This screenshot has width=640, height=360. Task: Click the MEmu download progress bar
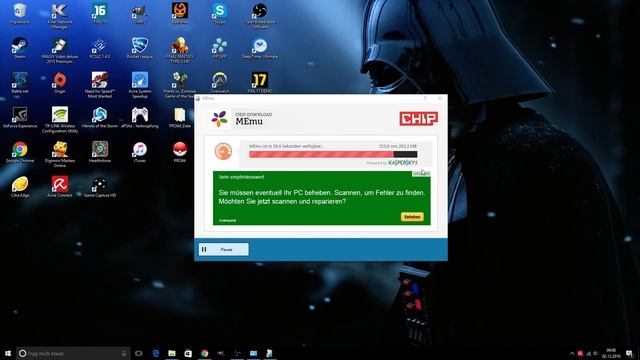pos(333,154)
